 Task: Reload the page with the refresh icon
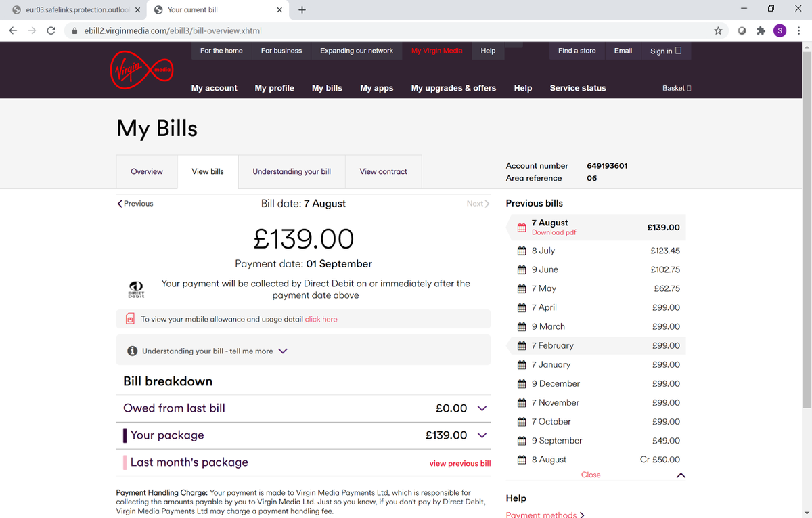click(51, 30)
